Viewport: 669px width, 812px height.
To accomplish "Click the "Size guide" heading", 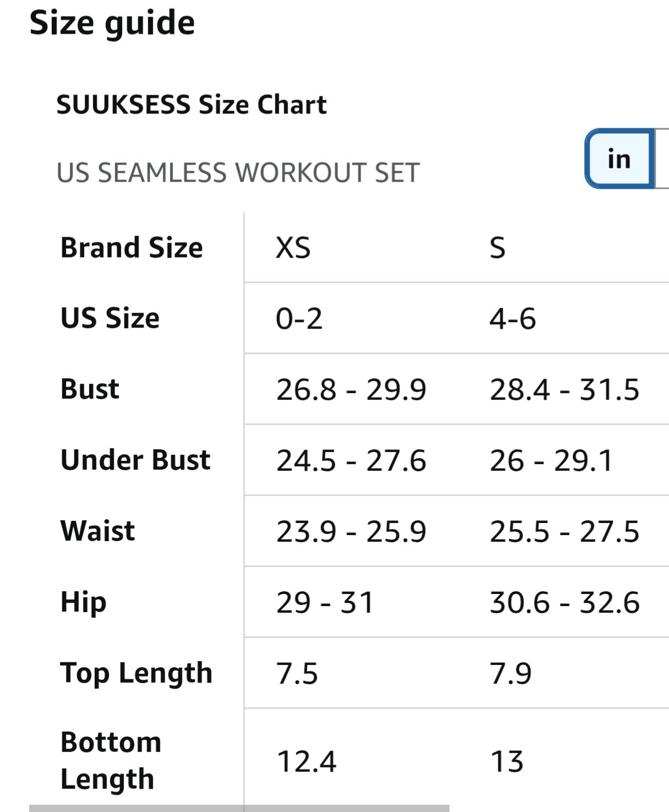I will (112, 23).
